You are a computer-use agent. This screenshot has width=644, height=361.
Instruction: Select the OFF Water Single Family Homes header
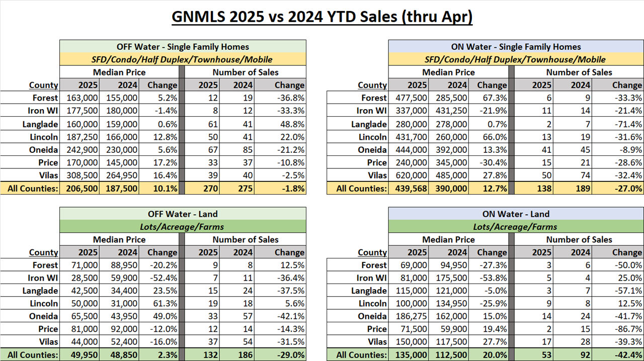[183, 47]
